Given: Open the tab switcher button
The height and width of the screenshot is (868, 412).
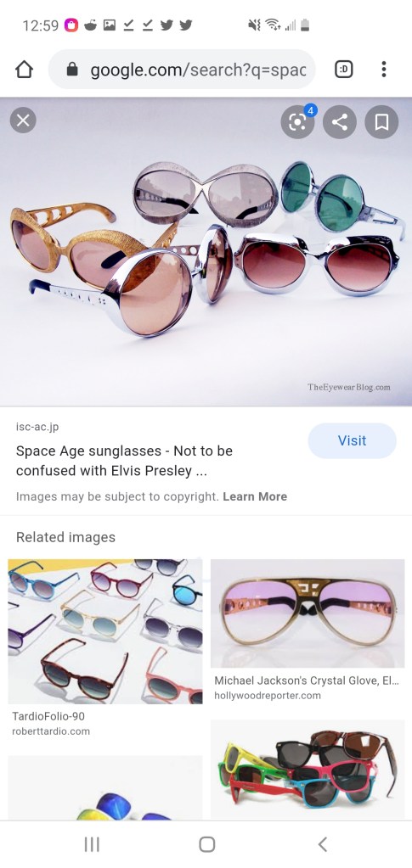Looking at the screenshot, I should 344,70.
